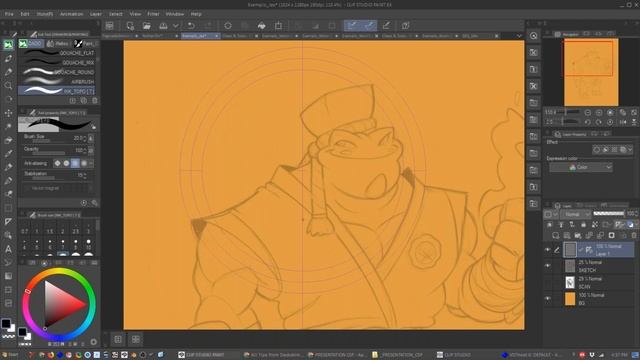
Task: Hide the BG layer
Action: pos(548,298)
